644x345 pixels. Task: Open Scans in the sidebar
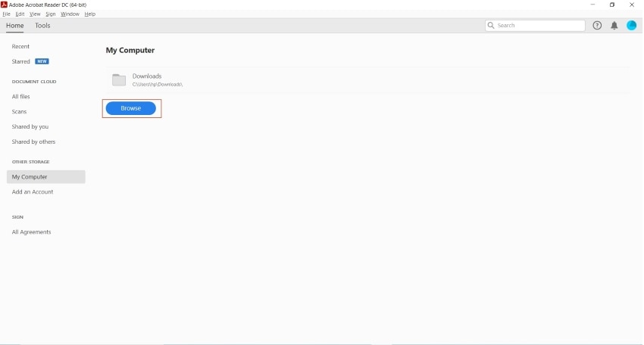[x=19, y=111]
